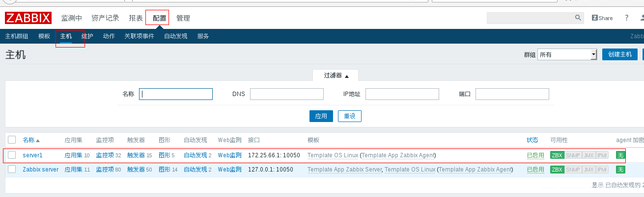This screenshot has height=197, width=644.
Task: Open Template App Zabbix Server link
Action: (344, 170)
